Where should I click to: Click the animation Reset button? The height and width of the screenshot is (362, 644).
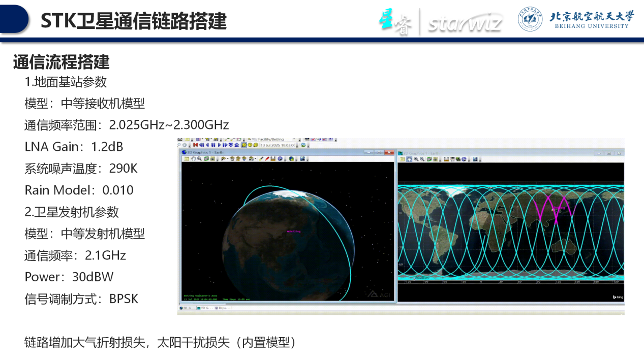point(195,145)
